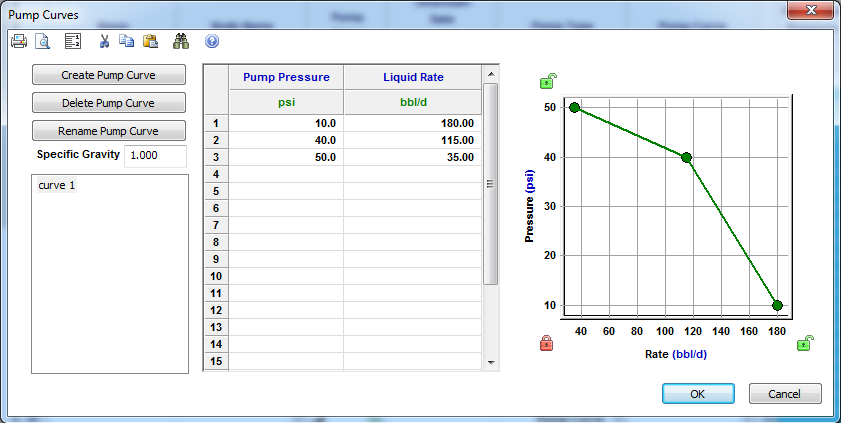This screenshot has width=841, height=423.
Task: Select pump pressure cell with value 50.0
Action: [x=286, y=158]
